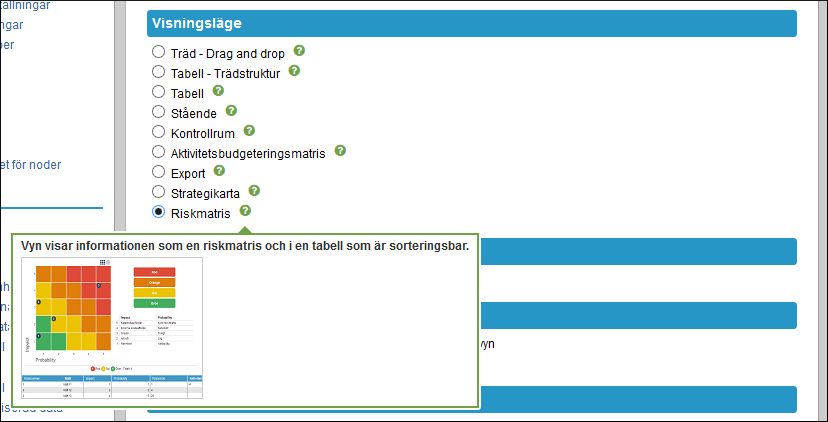Select the Riskmatris radio button
This screenshot has width=828, height=422.
coord(158,211)
